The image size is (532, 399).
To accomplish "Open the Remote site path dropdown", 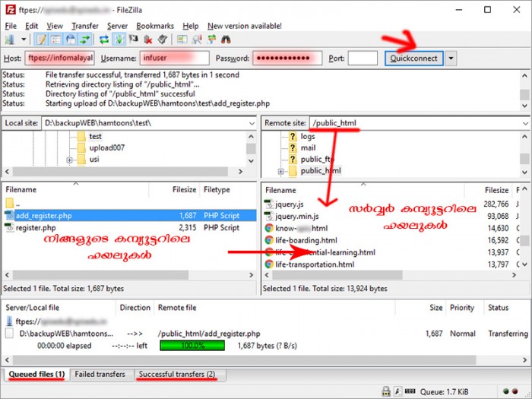I will (525, 123).
